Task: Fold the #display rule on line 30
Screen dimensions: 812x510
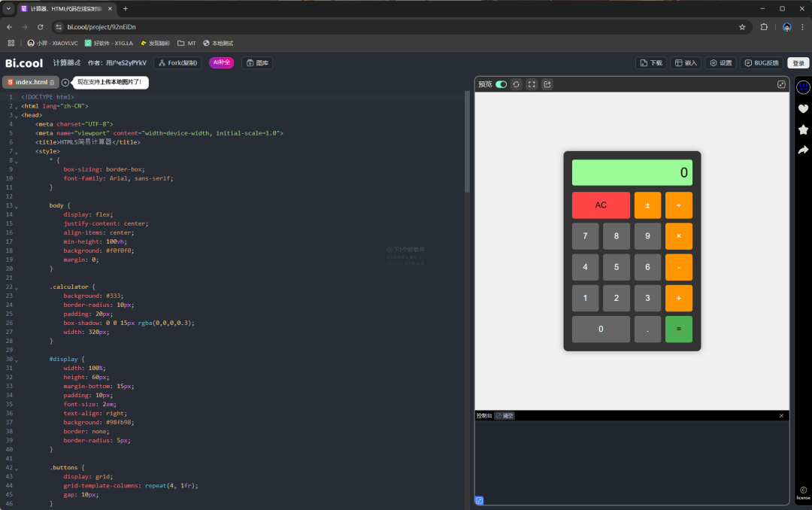Action: point(16,360)
